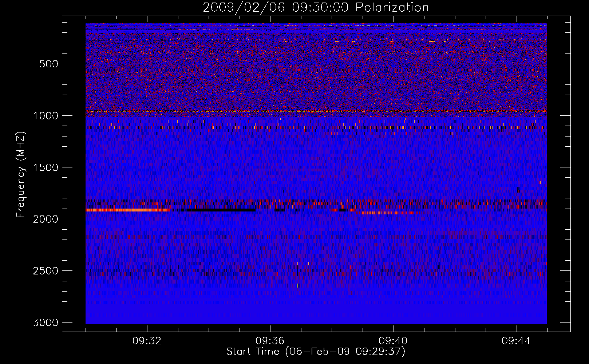The width and height of the screenshot is (589, 364).
Task: Click the 2000 frequency tick label
Action: point(46,219)
